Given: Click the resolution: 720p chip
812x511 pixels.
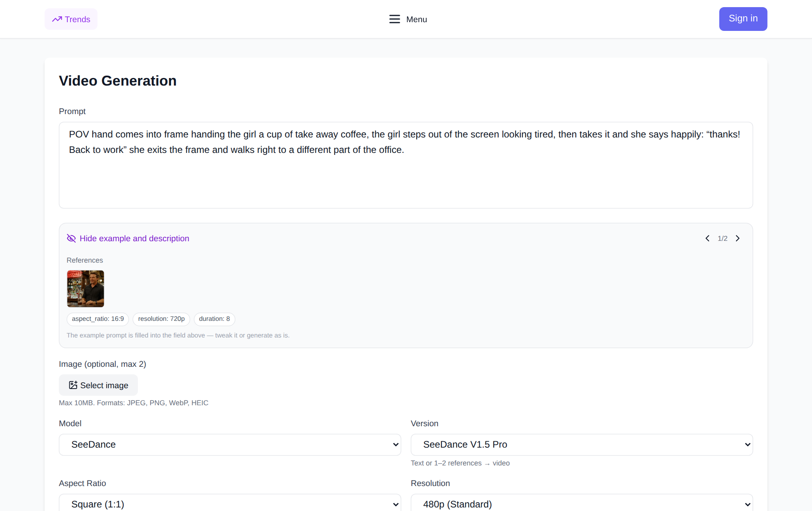Looking at the screenshot, I should [x=161, y=319].
